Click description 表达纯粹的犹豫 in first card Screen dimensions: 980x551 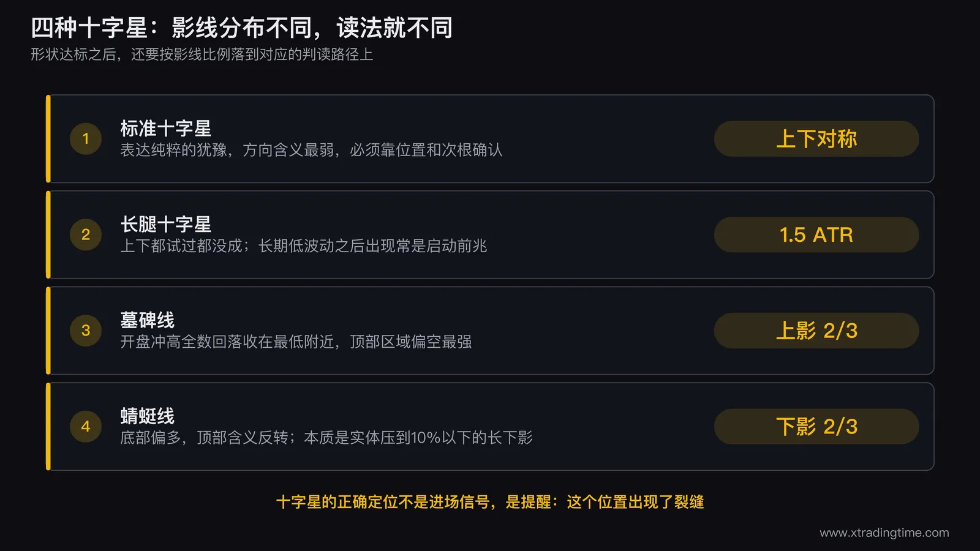pyautogui.click(x=311, y=150)
